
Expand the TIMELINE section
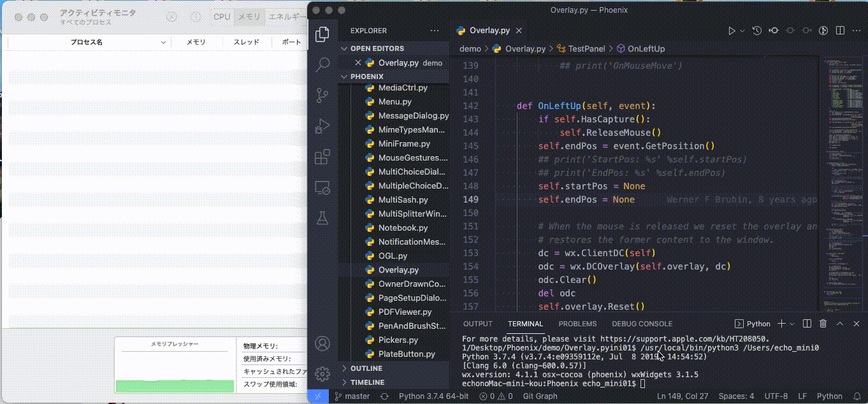pyautogui.click(x=367, y=382)
